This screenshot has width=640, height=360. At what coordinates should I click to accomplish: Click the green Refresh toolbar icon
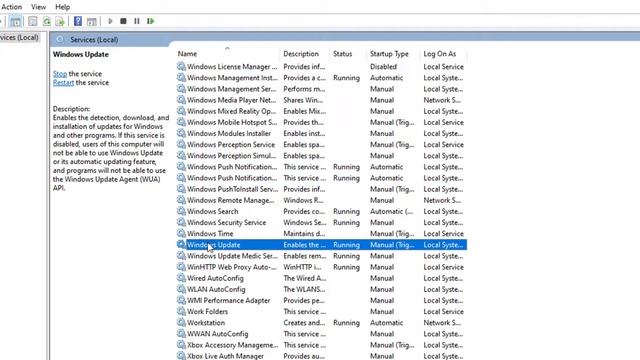pyautogui.click(x=47, y=21)
